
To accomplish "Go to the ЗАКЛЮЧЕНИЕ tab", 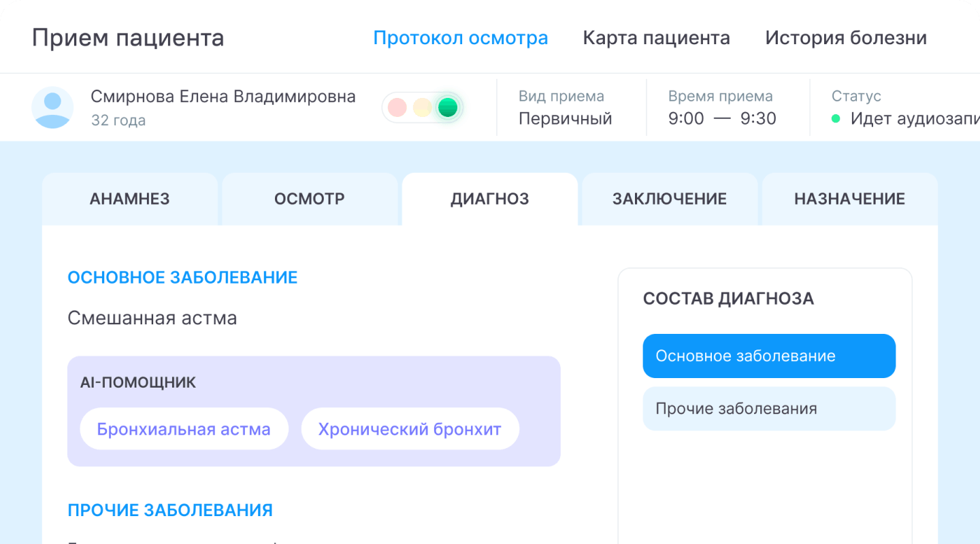I will pos(669,199).
